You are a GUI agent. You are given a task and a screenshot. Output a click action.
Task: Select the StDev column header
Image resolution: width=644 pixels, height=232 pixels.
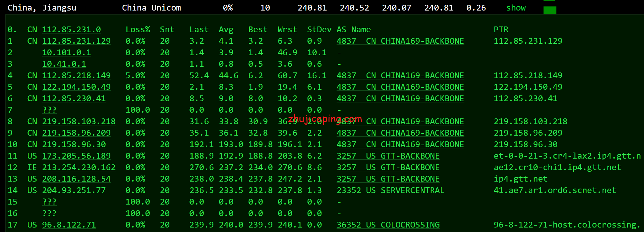click(x=319, y=30)
